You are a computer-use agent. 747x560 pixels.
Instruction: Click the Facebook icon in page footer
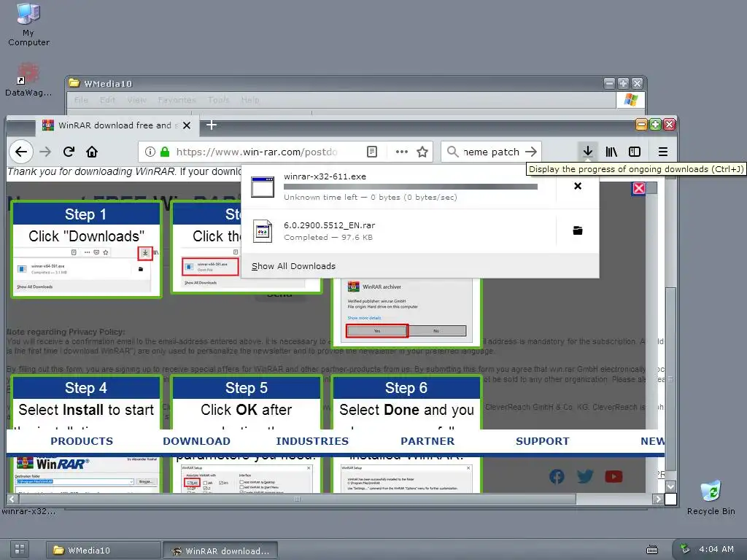[557, 476]
